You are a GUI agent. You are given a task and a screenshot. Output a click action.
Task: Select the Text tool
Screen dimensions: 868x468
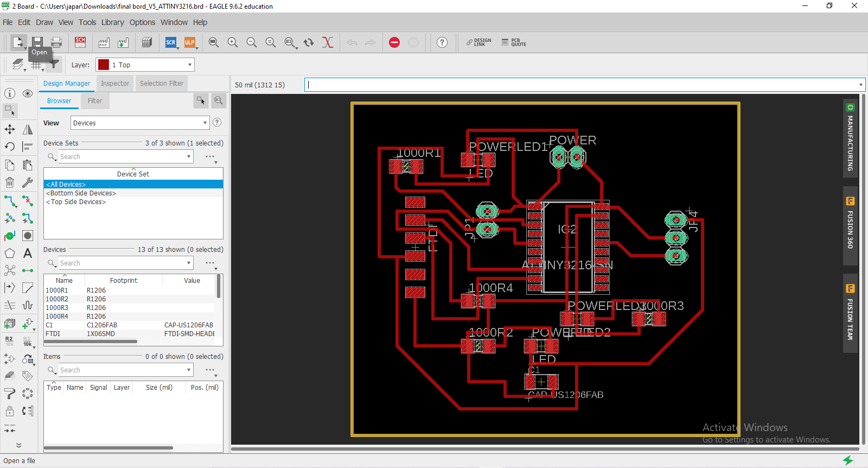point(28,253)
